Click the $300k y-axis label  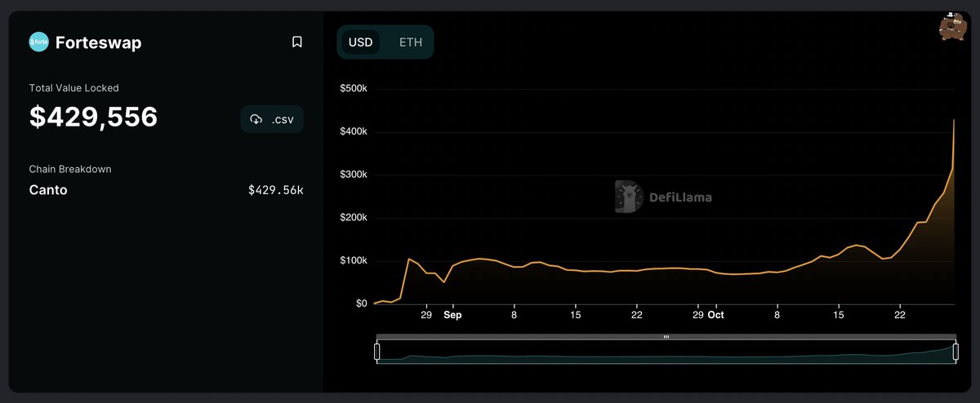[x=354, y=175]
